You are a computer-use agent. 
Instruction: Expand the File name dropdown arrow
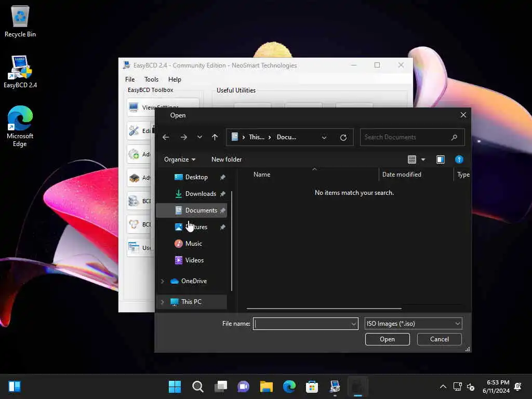pyautogui.click(x=354, y=324)
